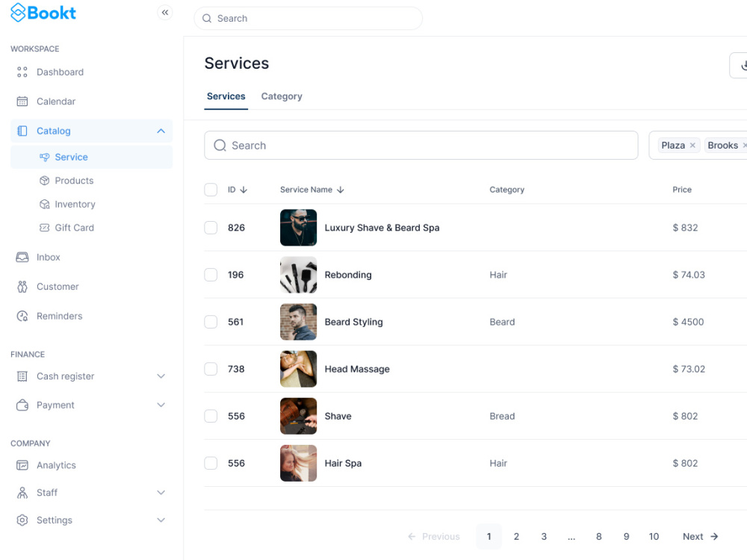The height and width of the screenshot is (560, 747).
Task: Click the Products box icon
Action: pyautogui.click(x=44, y=181)
